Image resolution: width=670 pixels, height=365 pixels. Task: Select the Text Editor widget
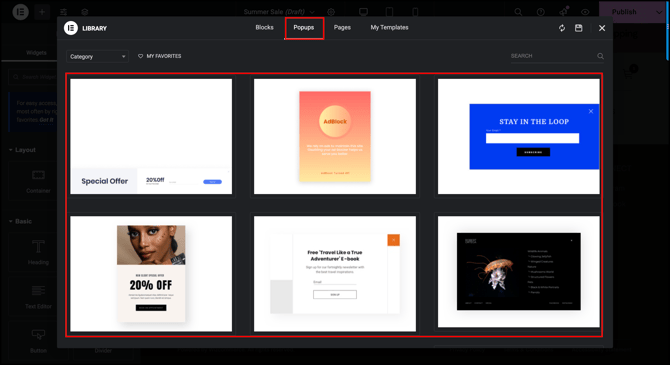[38, 297]
